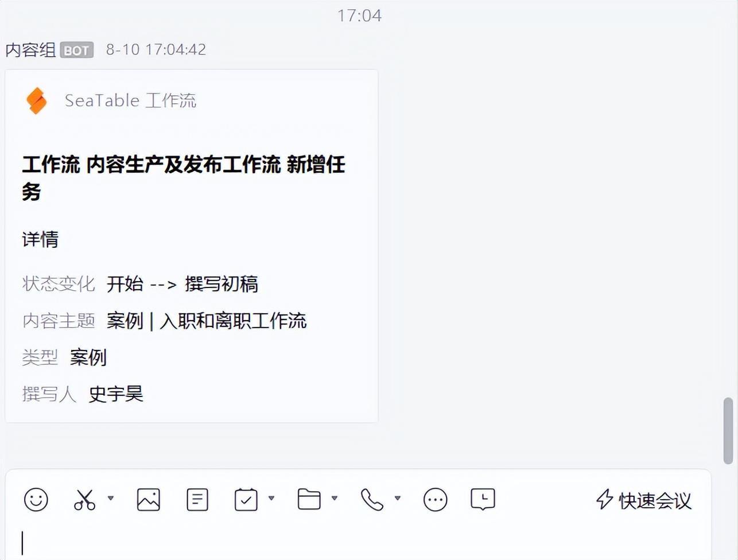Click the SeaTable orange logo icon
The width and height of the screenshot is (738, 560).
tap(37, 100)
